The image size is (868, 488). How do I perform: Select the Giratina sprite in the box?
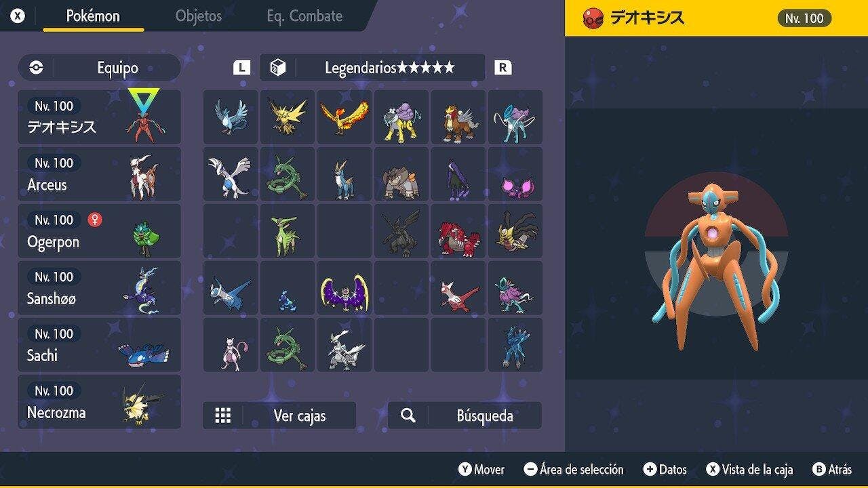515,230
